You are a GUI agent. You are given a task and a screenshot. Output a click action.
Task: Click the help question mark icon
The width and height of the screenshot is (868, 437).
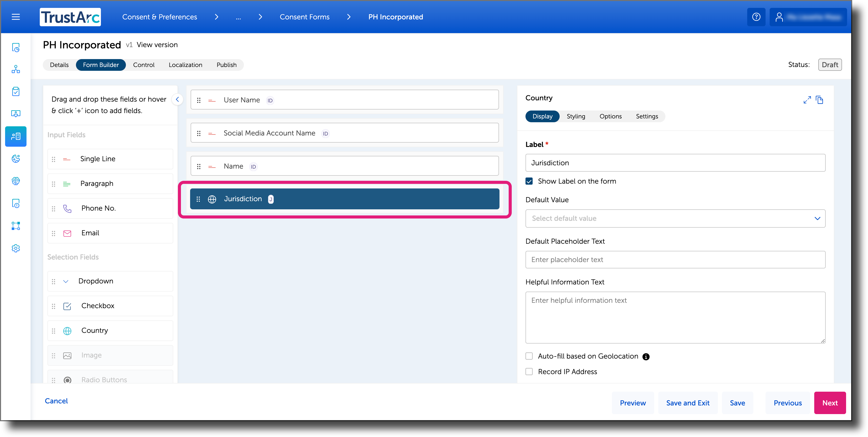tap(756, 17)
